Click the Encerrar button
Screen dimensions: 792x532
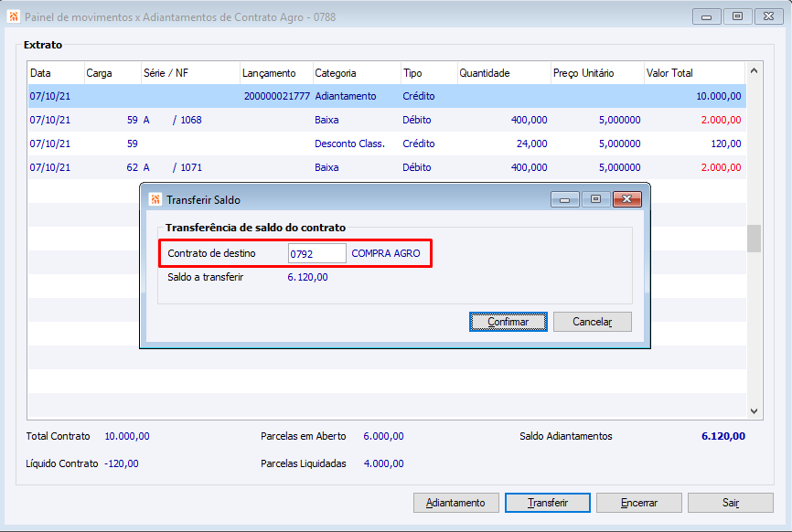(x=639, y=503)
